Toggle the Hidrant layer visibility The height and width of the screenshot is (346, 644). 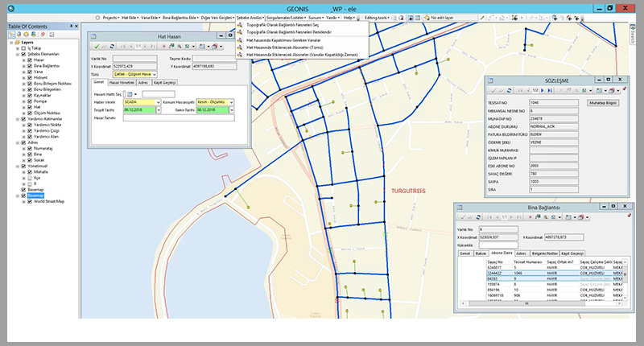[x=30, y=77]
